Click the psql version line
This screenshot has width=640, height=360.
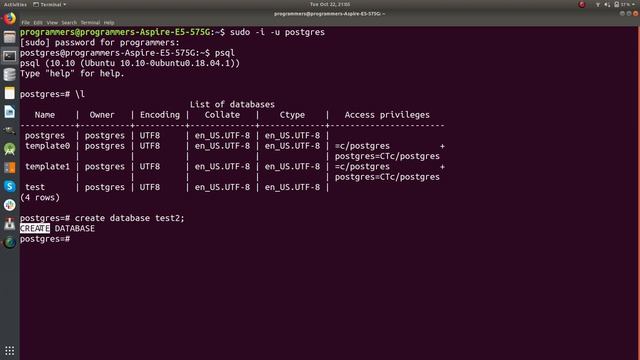coord(130,63)
